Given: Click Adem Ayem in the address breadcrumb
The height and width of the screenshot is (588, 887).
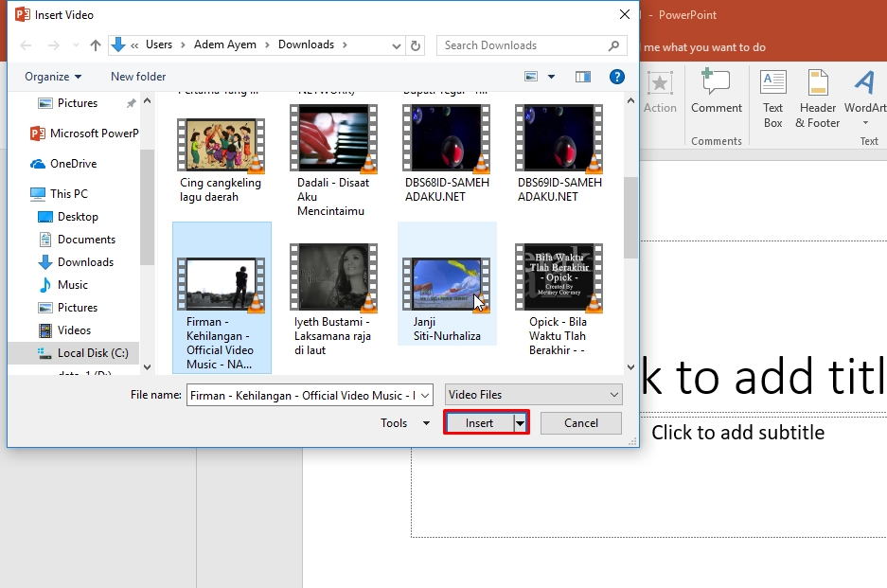Looking at the screenshot, I should coord(225,45).
